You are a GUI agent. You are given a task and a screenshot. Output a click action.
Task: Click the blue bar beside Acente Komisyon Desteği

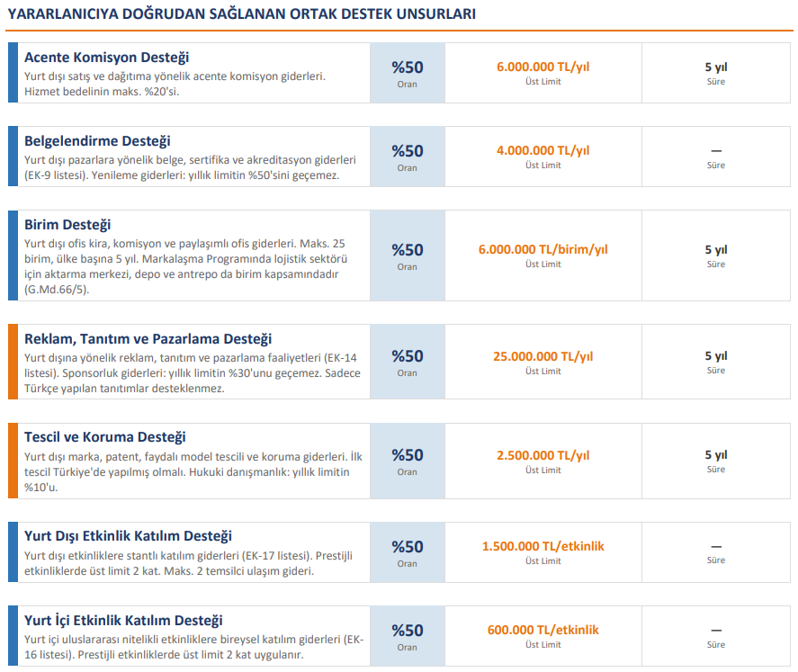(13, 73)
